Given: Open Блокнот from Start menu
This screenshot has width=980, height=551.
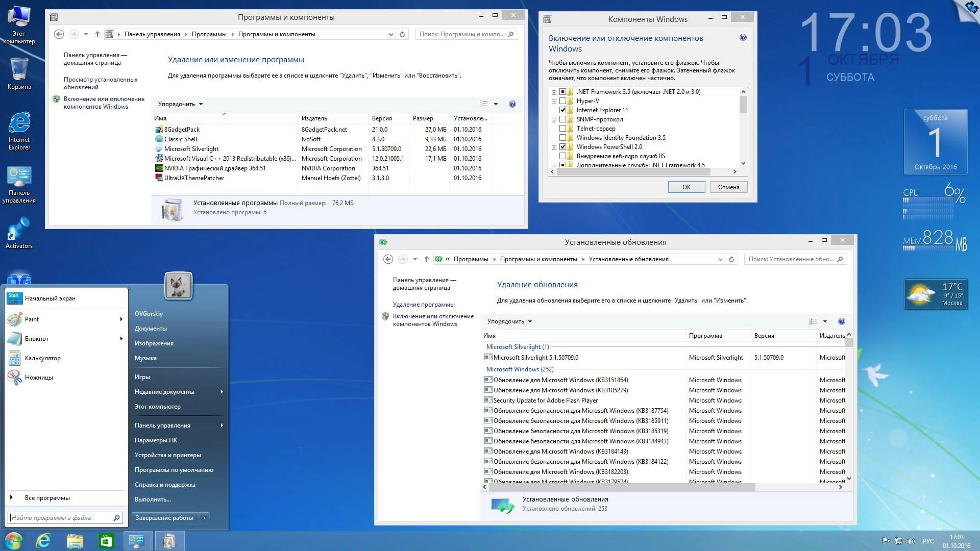Looking at the screenshot, I should pos(65,339).
